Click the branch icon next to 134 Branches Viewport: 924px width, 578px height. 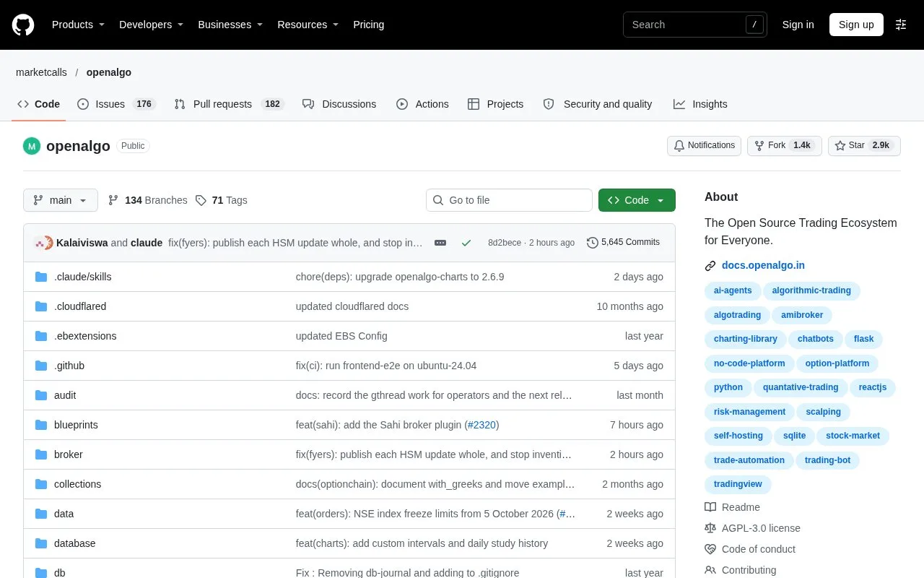(x=113, y=200)
